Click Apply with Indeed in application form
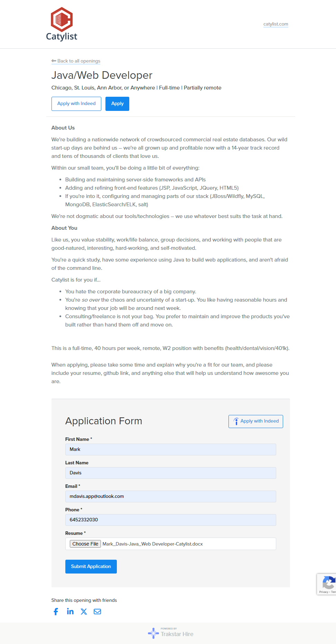This screenshot has height=644, width=336. (256, 421)
